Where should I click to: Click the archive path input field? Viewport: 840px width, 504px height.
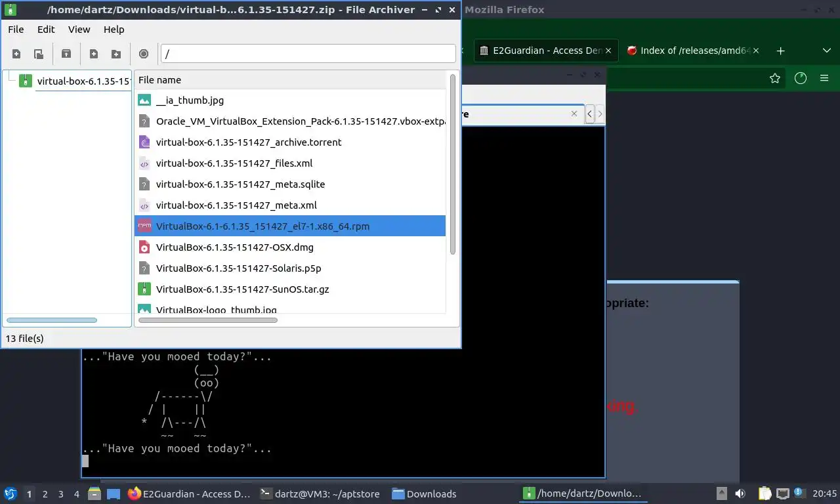[308, 54]
